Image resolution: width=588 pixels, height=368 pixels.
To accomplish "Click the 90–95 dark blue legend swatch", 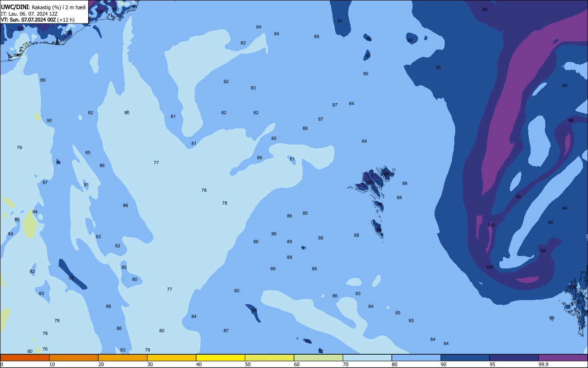I will 465,357.
